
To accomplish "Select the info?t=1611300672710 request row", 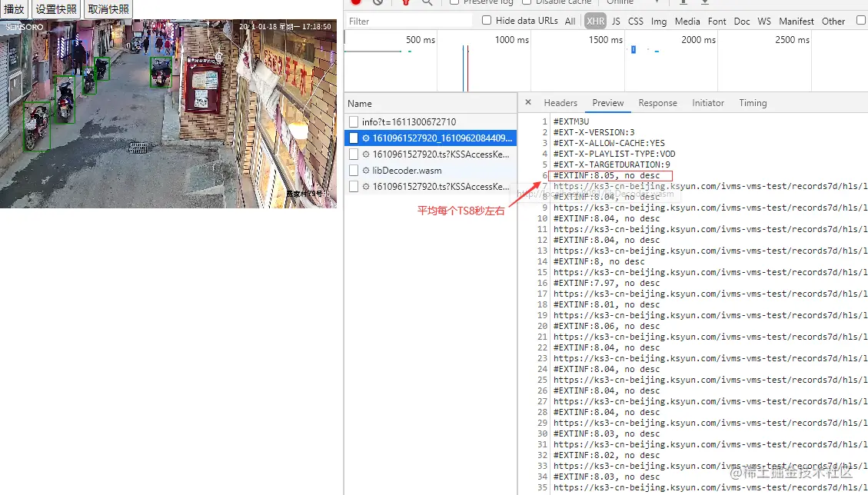I will (x=431, y=121).
